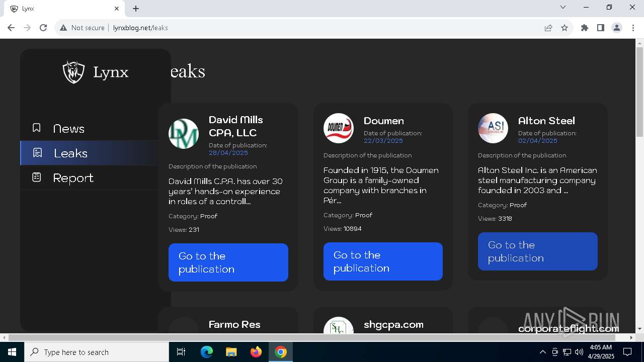This screenshot has width=644, height=362.
Task: Click the corporateflight.com card title
Action: (x=569, y=329)
